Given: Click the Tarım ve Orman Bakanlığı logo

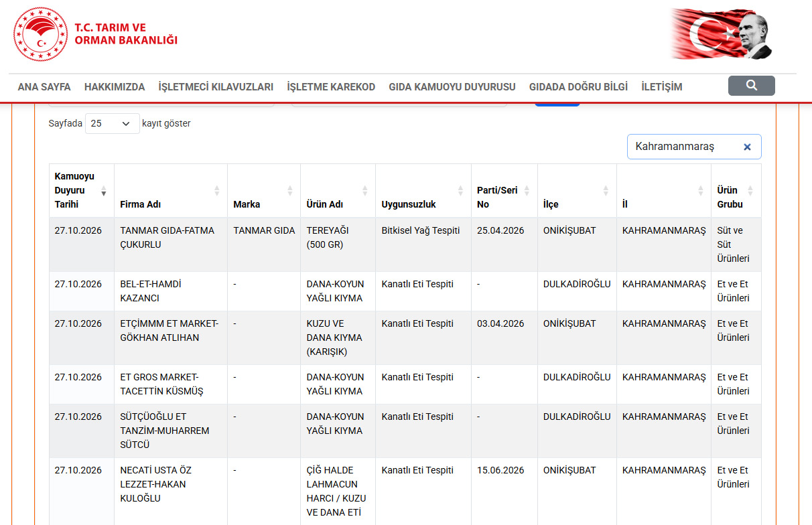Looking at the screenshot, I should (x=96, y=34).
